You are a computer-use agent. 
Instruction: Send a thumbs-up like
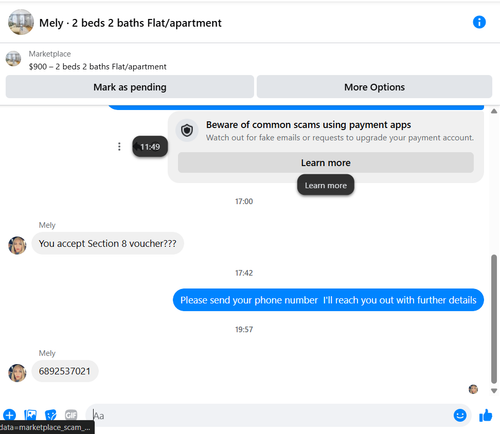[485, 416]
